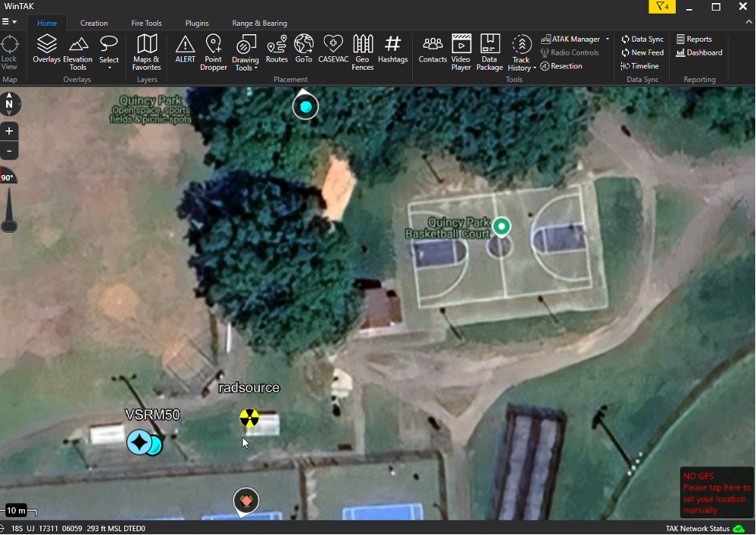Click the North compass arrow button
Viewport: 756px width, 535px height.
click(x=9, y=104)
